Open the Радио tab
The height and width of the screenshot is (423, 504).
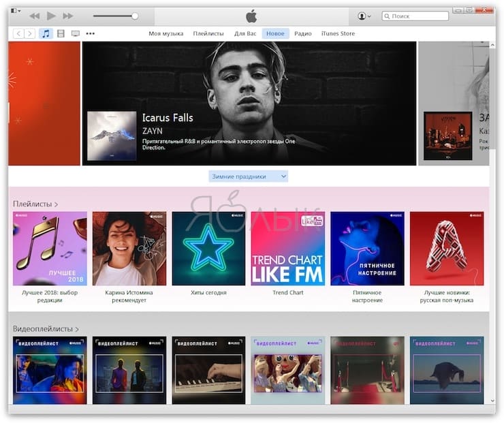(303, 33)
